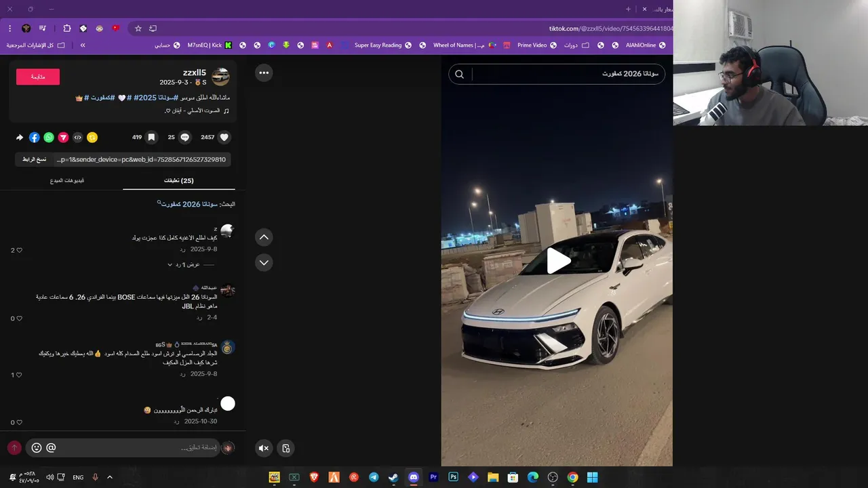
Task: Share the video to WhatsApp
Action: click(x=49, y=138)
